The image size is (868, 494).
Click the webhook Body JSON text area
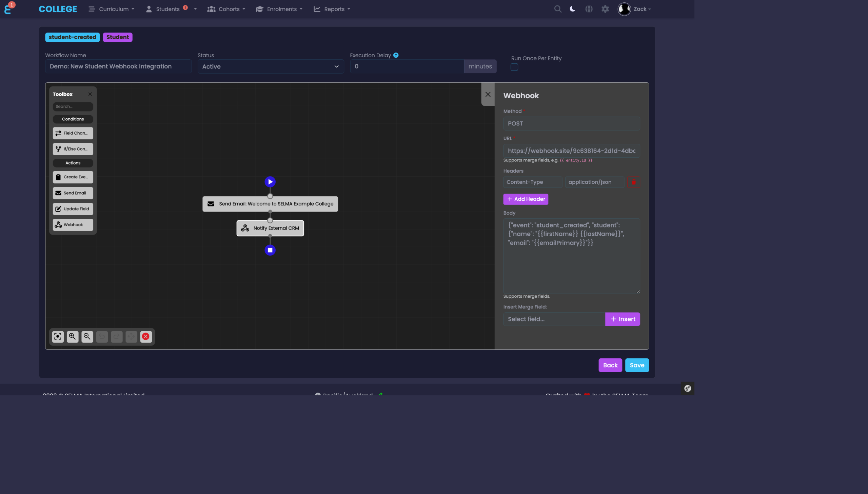click(x=571, y=256)
